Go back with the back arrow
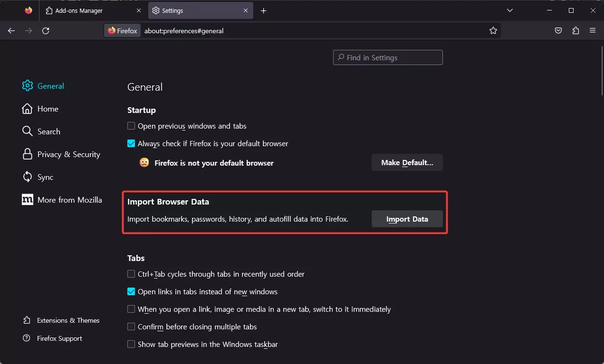 [11, 30]
